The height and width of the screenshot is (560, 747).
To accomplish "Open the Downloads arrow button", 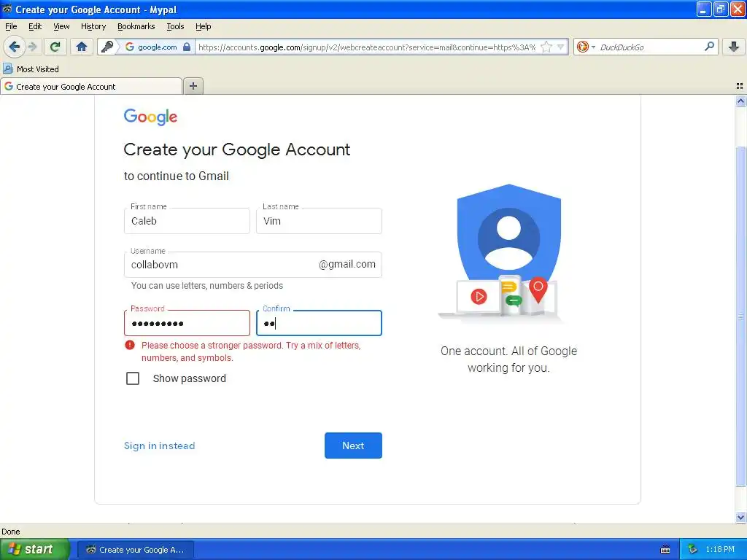I will tap(734, 47).
